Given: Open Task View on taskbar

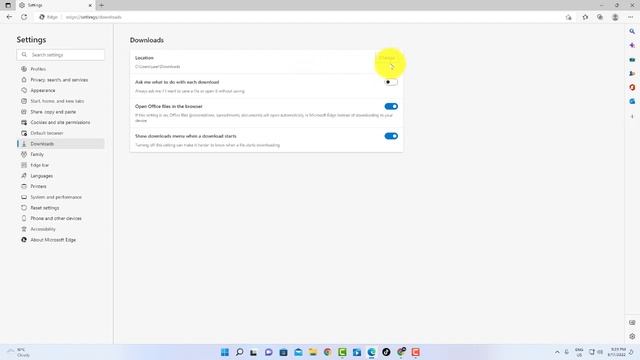Looking at the screenshot, I should 254,352.
